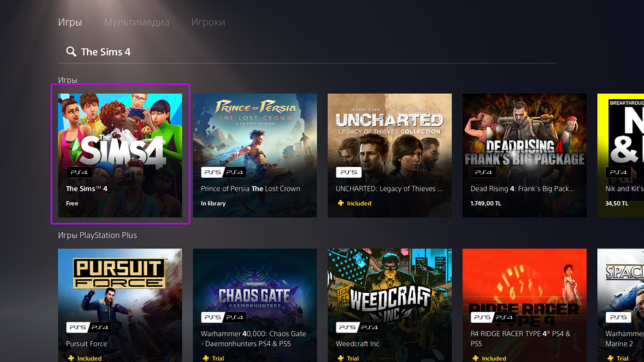
Task: Switch to the Игры tab
Action: pyautogui.click(x=70, y=22)
